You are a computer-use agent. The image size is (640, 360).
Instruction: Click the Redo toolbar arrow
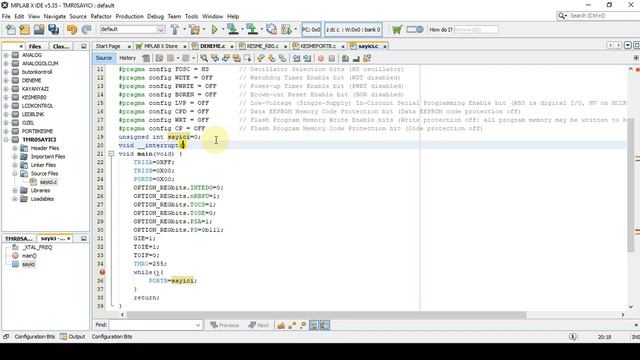(x=86, y=29)
